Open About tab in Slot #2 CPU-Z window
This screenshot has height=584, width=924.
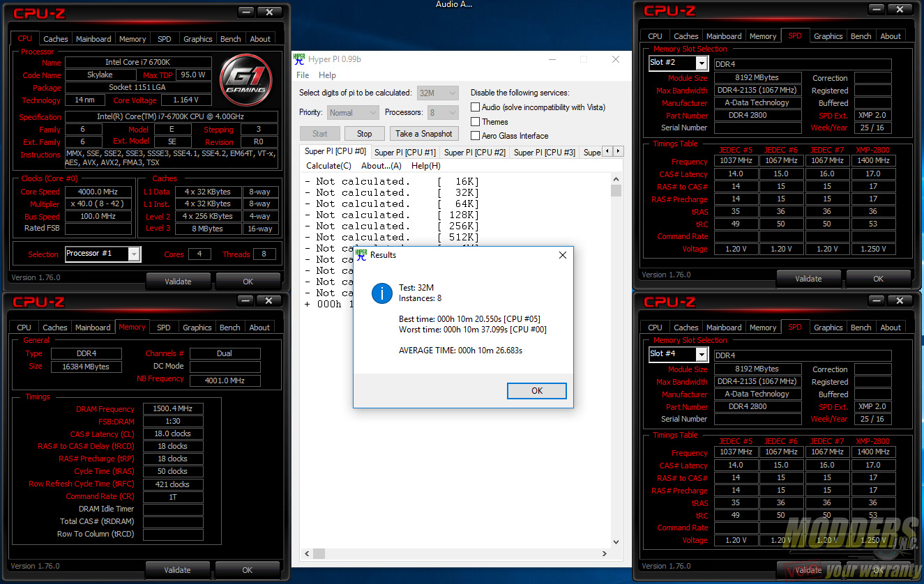[891, 36]
